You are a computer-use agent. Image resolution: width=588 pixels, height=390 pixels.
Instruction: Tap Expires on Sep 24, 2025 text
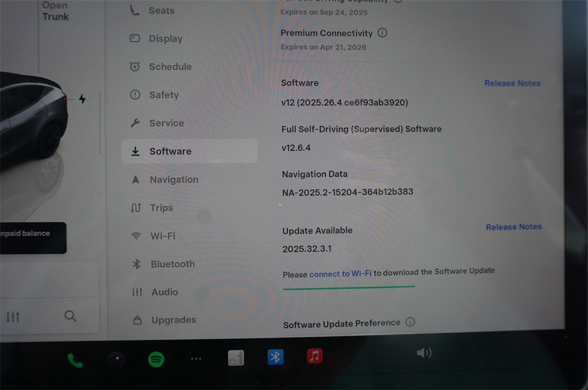[x=324, y=13]
